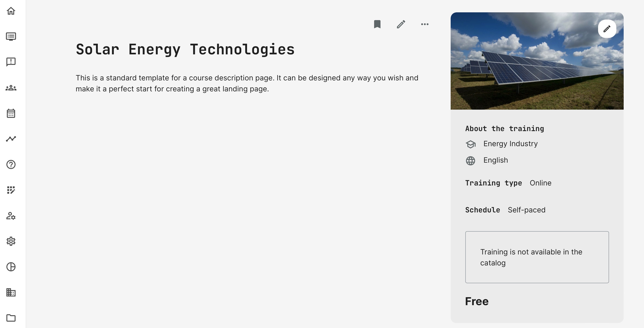
Task: Edit the course page with the pencil icon
Action: 401,24
